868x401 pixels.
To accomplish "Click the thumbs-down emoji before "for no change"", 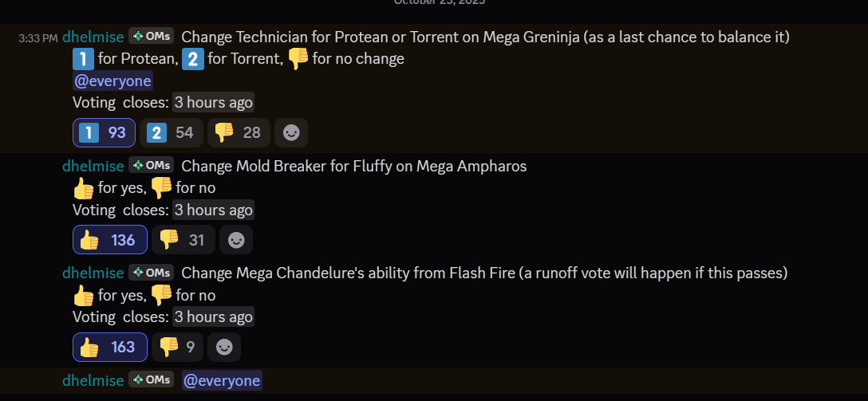I will (298, 58).
